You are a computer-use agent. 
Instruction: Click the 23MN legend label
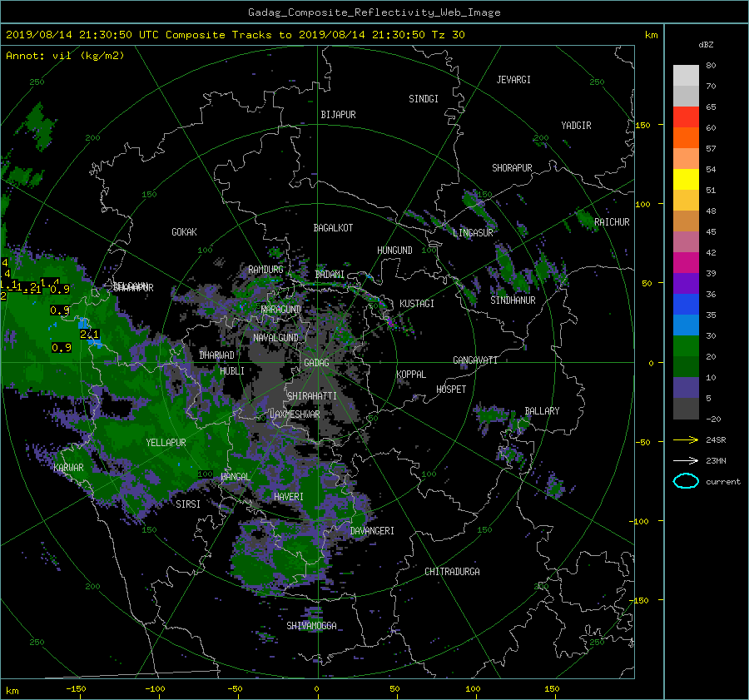pyautogui.click(x=716, y=460)
